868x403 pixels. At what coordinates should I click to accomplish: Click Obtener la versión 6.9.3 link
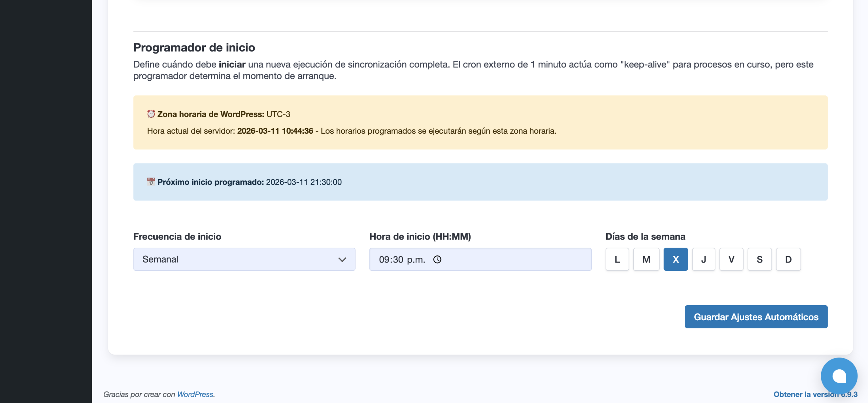[x=815, y=395]
